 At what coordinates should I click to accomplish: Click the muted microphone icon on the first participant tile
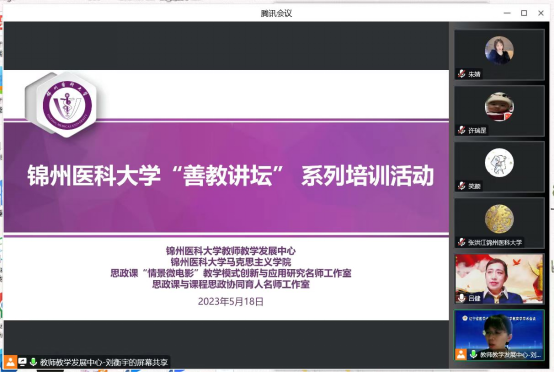[461, 73]
